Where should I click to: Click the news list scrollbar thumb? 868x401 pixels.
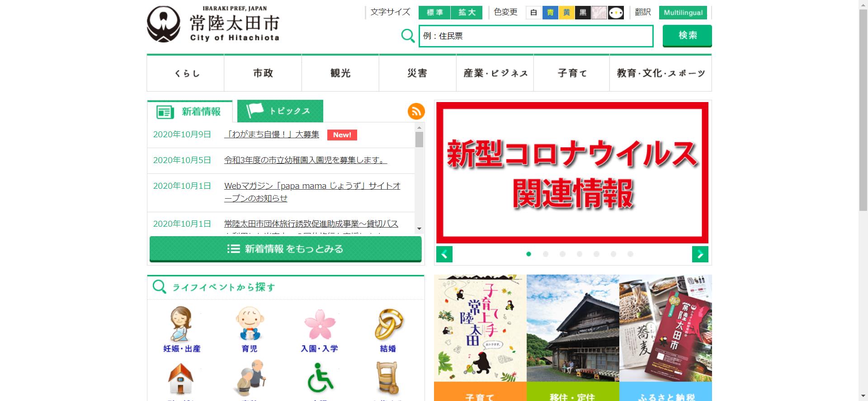pyautogui.click(x=419, y=140)
